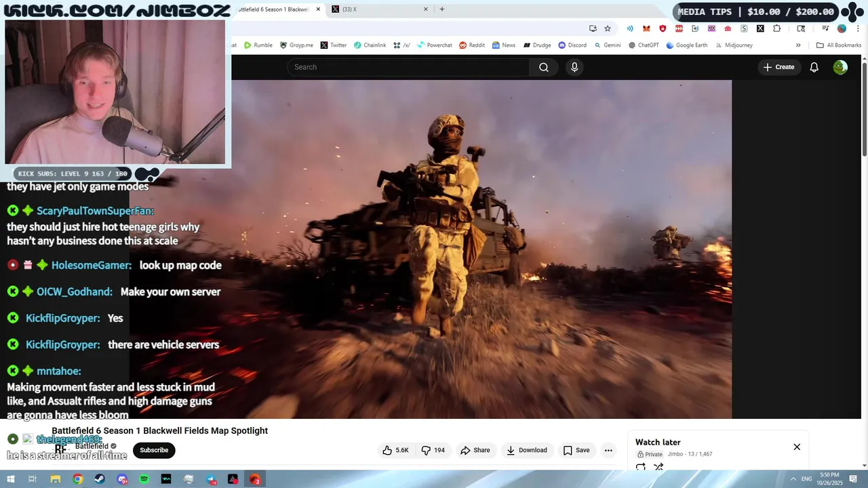
Task: Open the Twitter bookmark
Action: [x=334, y=45]
